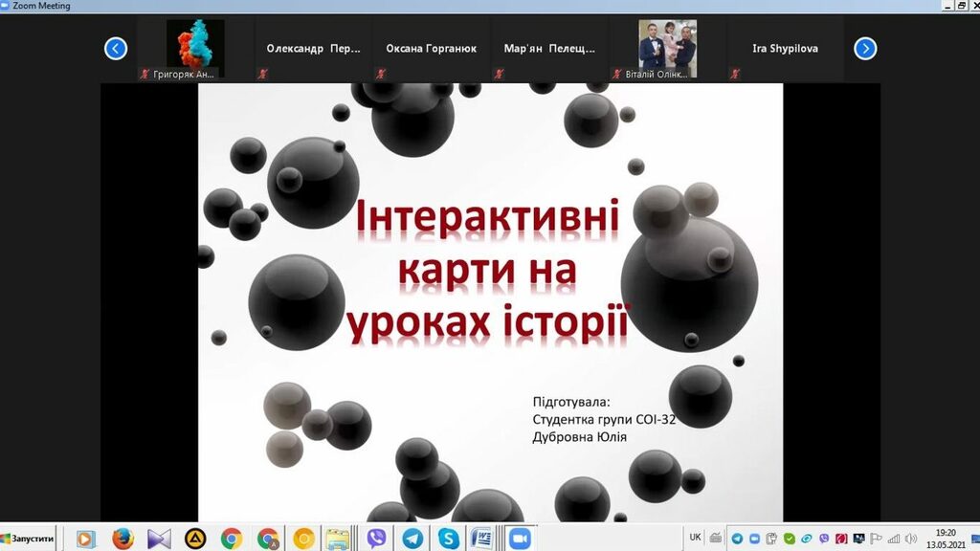
Task: Click Мар'ян Пелещ participant tile
Action: (549, 49)
